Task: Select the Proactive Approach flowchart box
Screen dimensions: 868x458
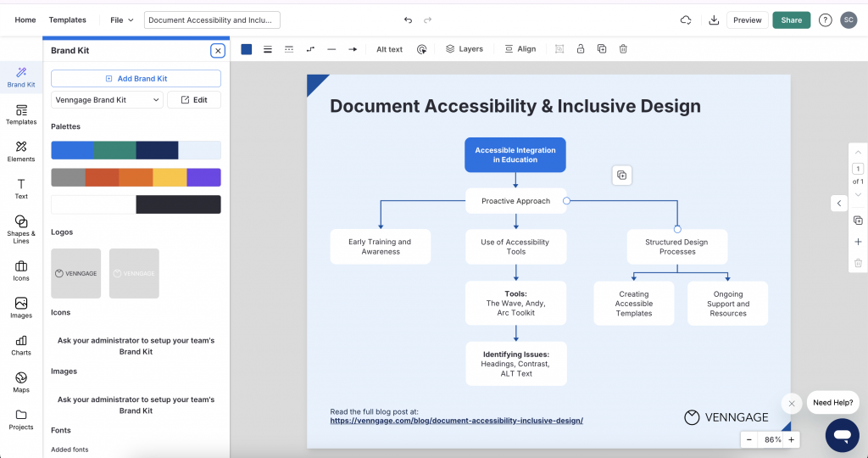Action: pos(516,201)
